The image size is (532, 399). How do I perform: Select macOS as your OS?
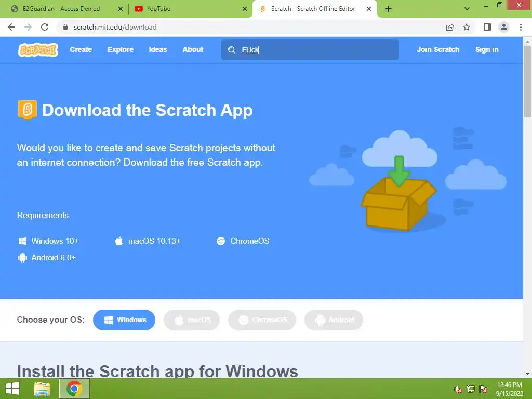[192, 320]
